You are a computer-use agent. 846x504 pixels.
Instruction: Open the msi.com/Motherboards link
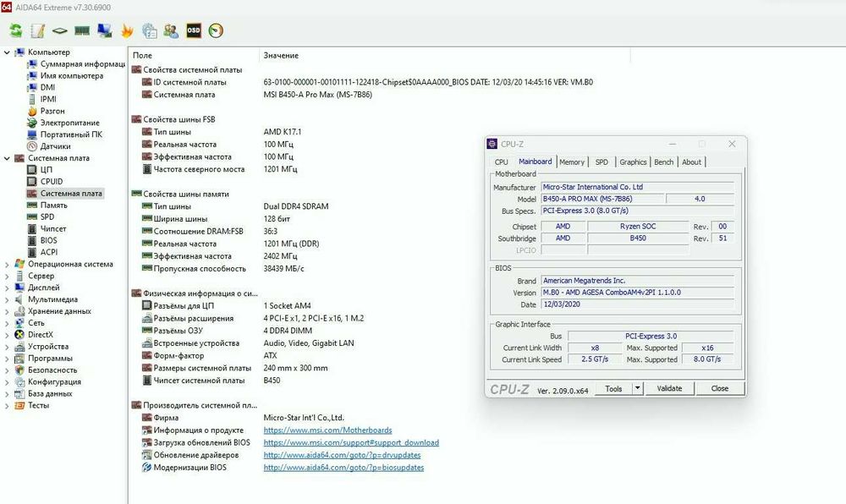[x=327, y=430]
